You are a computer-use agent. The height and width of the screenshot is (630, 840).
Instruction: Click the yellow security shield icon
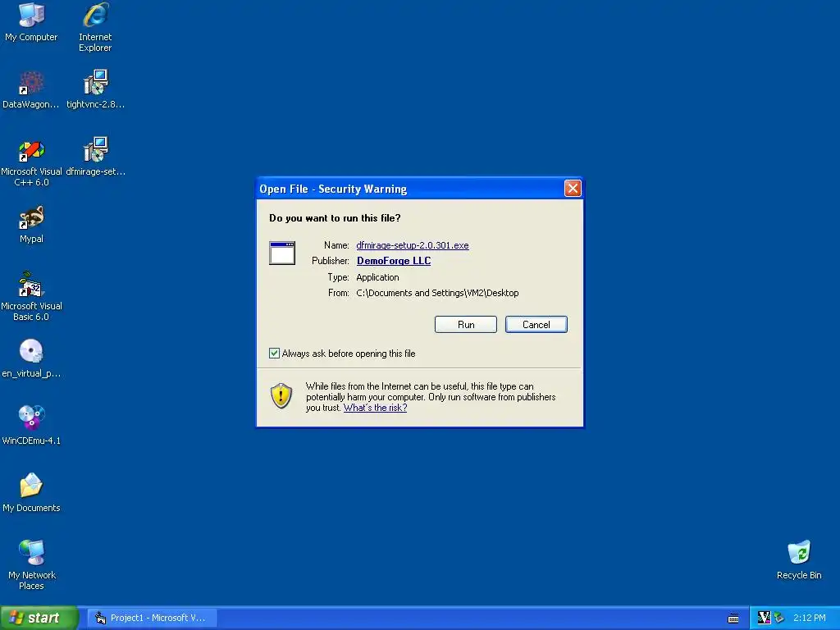281,396
